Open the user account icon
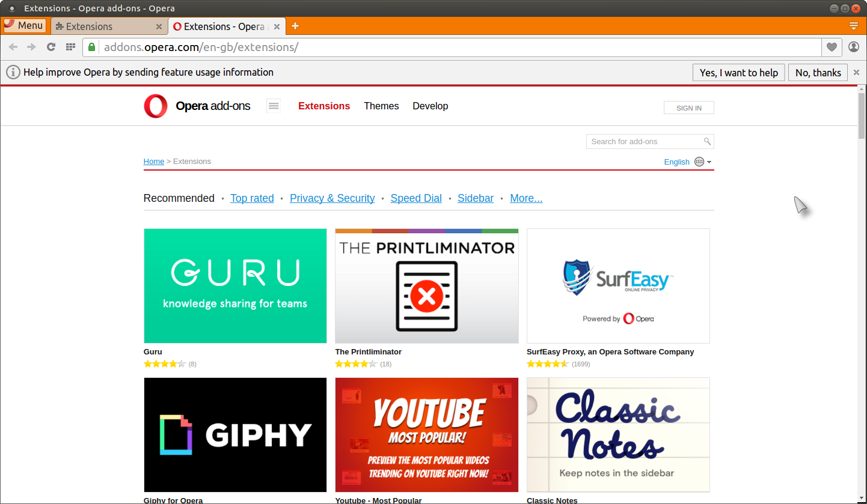The height and width of the screenshot is (504, 867). click(x=854, y=47)
